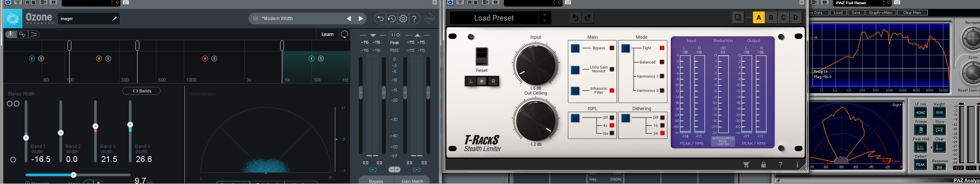980x184 pixels.
Task: Click the Ozone undo arrow icon
Action: pyautogui.click(x=380, y=19)
